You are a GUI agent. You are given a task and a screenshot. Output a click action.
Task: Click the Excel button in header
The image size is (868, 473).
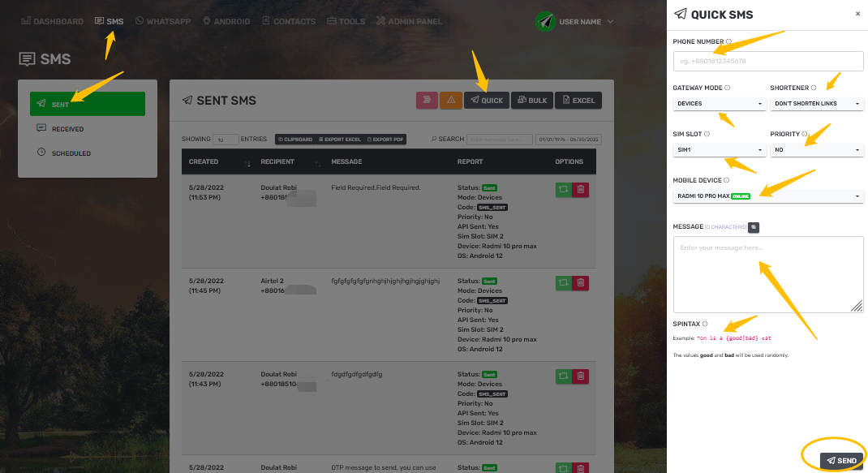pyautogui.click(x=578, y=101)
